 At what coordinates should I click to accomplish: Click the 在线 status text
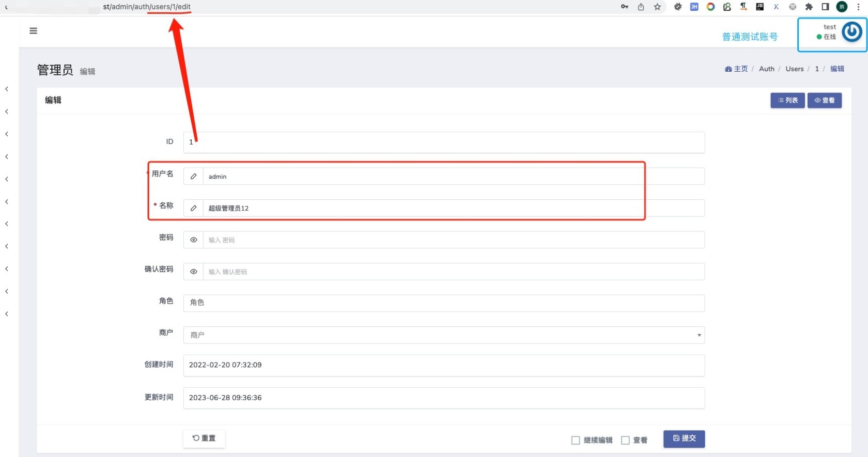830,37
